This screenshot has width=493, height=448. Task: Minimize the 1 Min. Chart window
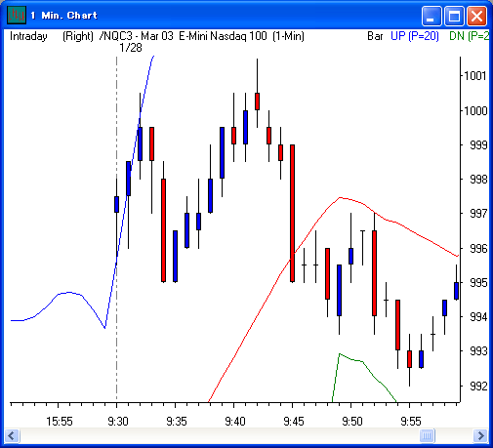431,16
